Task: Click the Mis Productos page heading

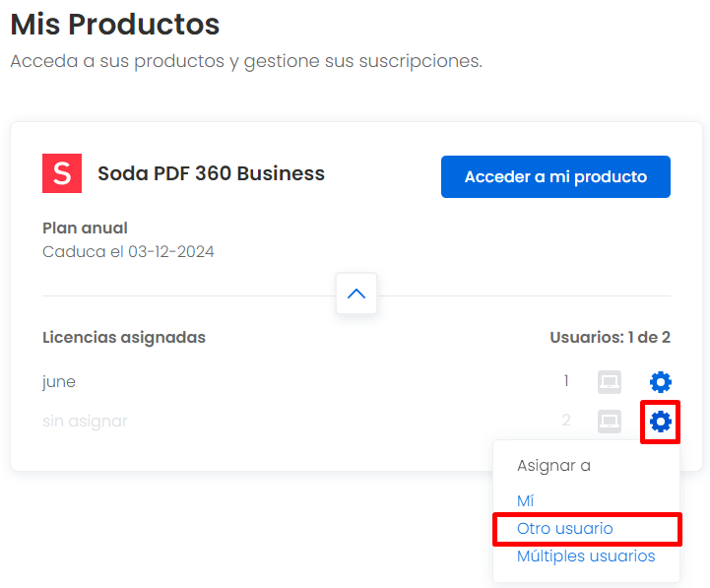Action: tap(115, 24)
